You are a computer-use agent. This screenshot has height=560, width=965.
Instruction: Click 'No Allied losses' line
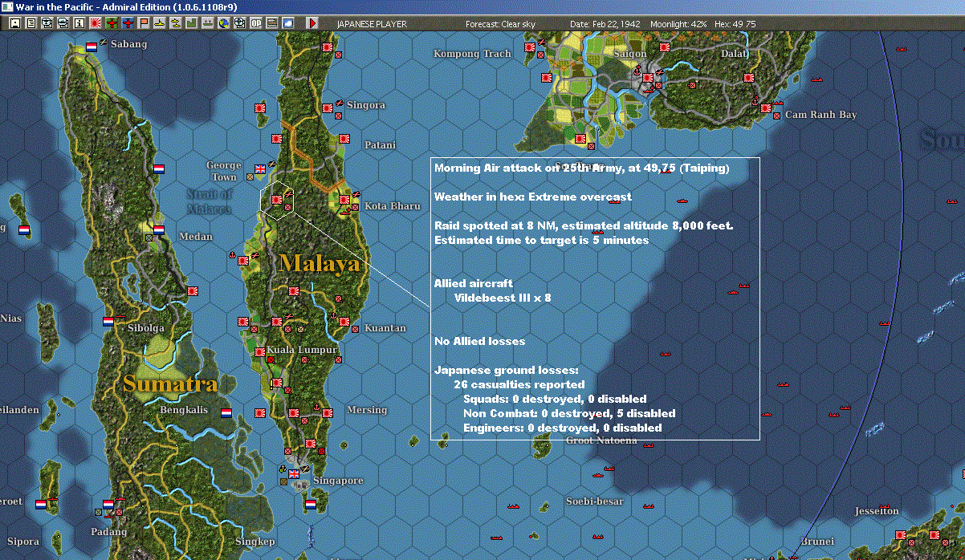point(479,341)
